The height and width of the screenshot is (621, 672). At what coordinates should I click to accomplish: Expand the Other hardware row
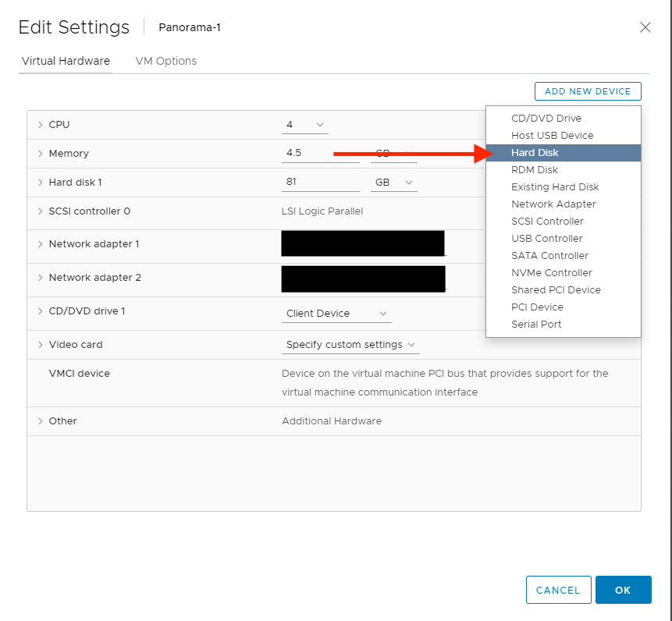pos(40,421)
